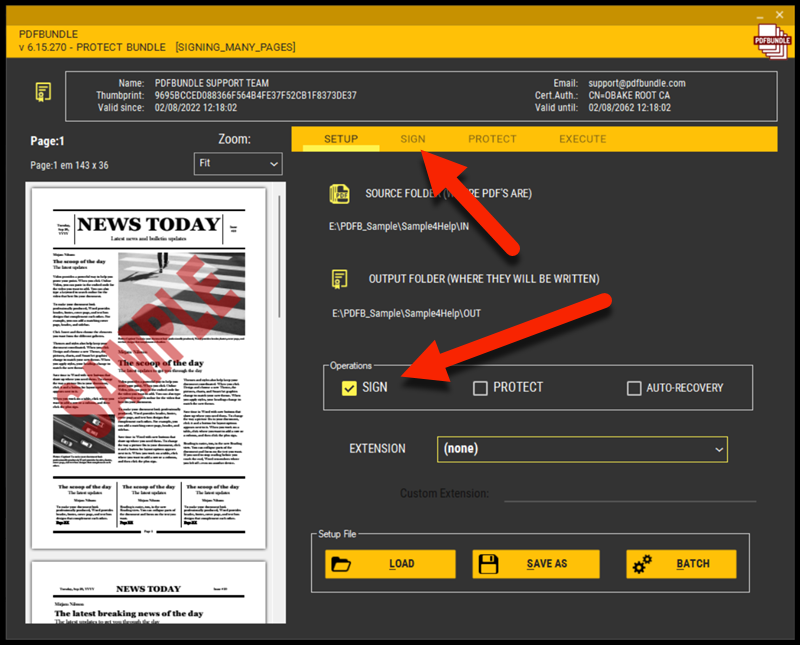This screenshot has width=800, height=645.
Task: Click the PDFBUNDLE logo icon
Action: click(x=772, y=41)
